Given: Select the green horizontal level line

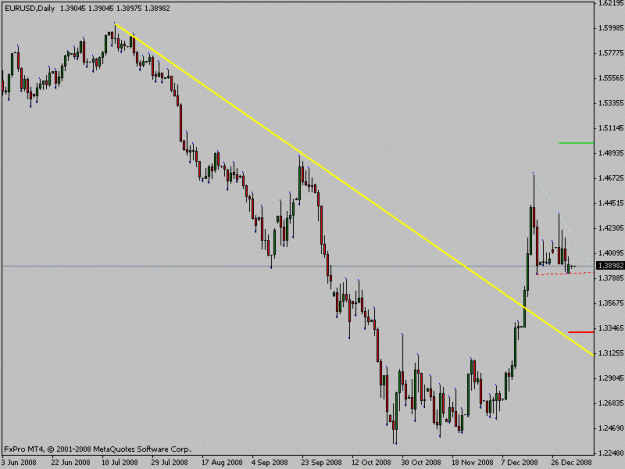Looking at the screenshot, I should click(x=576, y=143).
